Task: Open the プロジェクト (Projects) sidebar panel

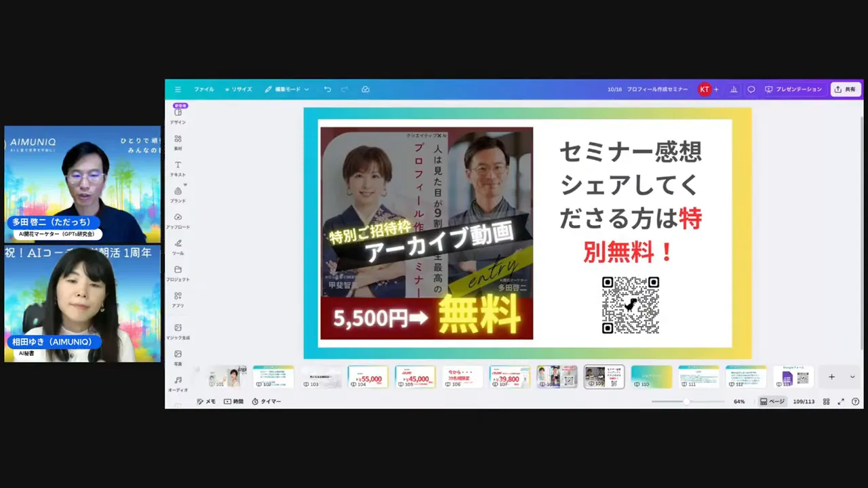Action: click(178, 274)
